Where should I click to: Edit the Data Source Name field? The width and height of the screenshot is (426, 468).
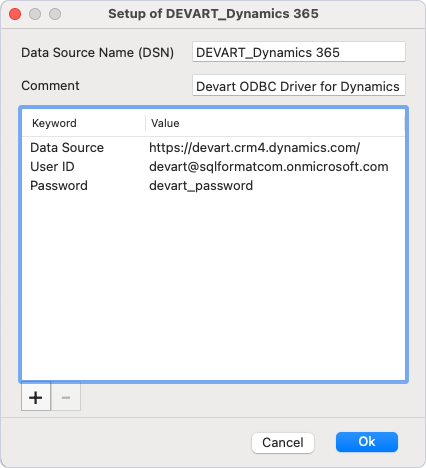[299, 52]
